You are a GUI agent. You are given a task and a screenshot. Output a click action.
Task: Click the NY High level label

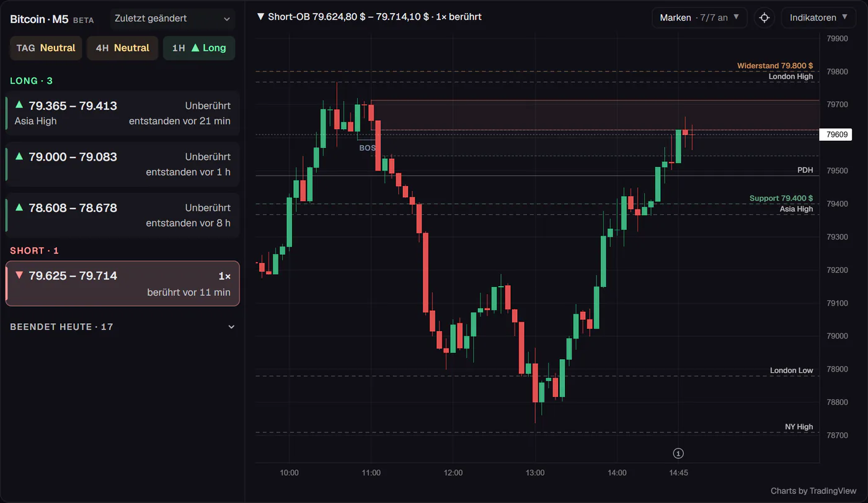tap(799, 427)
